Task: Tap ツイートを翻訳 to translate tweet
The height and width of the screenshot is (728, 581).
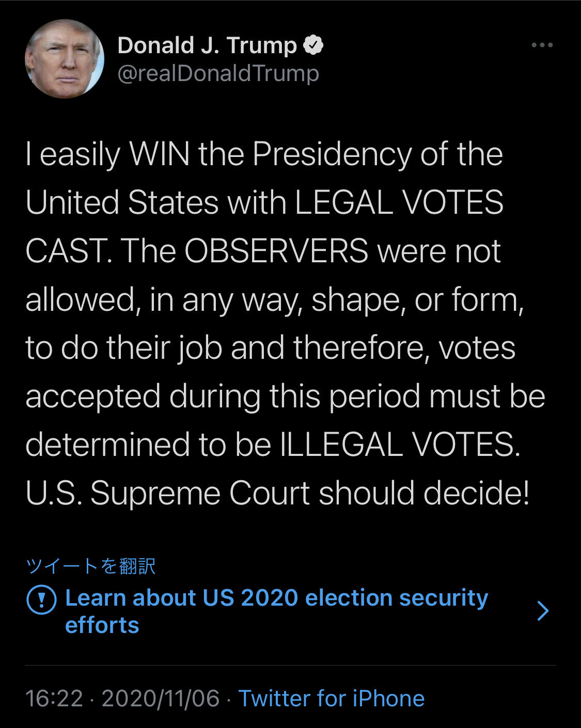Action: tap(90, 566)
